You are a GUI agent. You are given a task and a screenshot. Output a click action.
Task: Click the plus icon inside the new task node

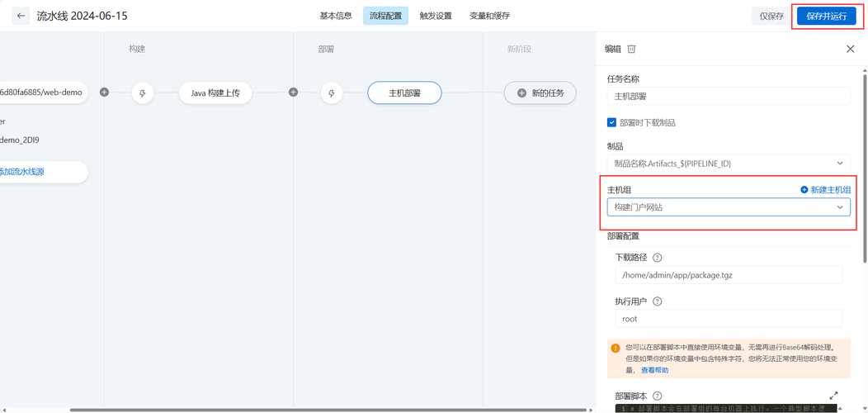pos(521,93)
